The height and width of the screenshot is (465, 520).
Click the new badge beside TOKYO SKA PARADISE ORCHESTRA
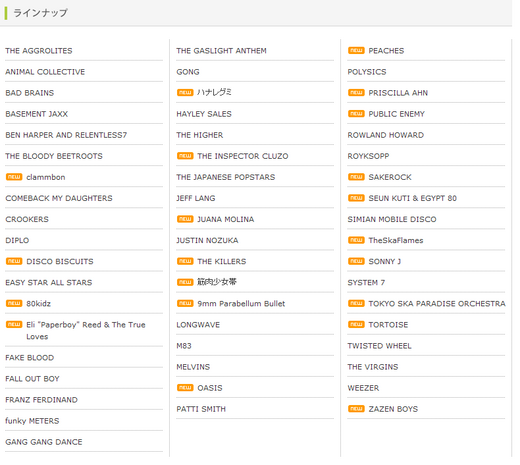click(356, 303)
